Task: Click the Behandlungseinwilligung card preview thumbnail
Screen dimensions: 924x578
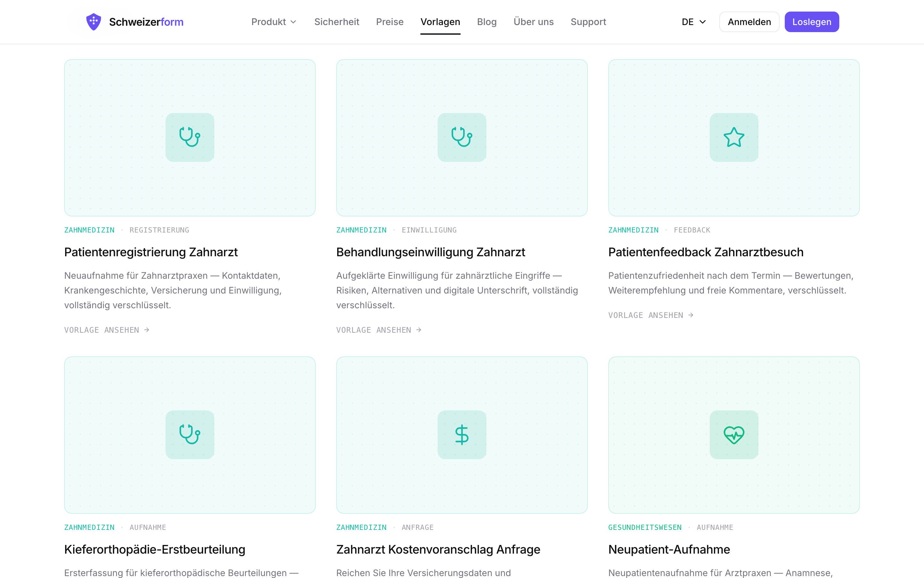Action: click(x=462, y=138)
